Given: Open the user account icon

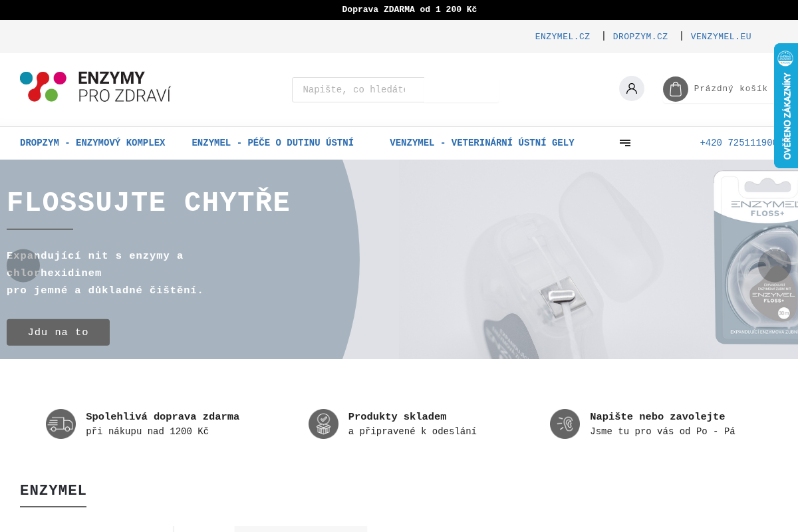Looking at the screenshot, I should point(632,88).
